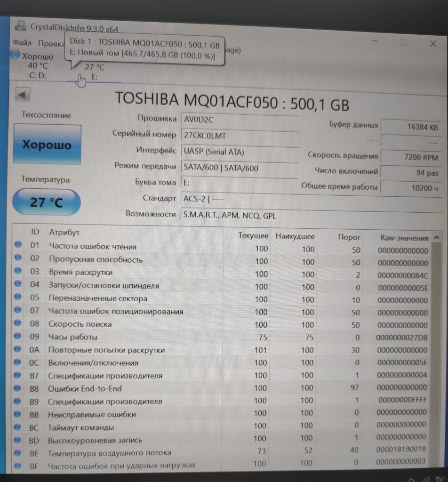This screenshot has width=448, height=482.
Task: Select the Переназначенные сектора row
Action: tap(222, 299)
